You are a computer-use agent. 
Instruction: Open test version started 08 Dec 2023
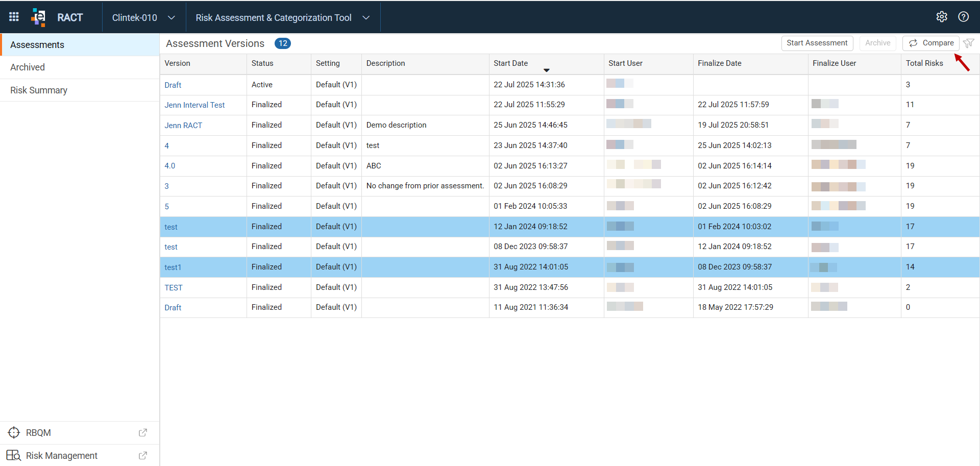(171, 247)
